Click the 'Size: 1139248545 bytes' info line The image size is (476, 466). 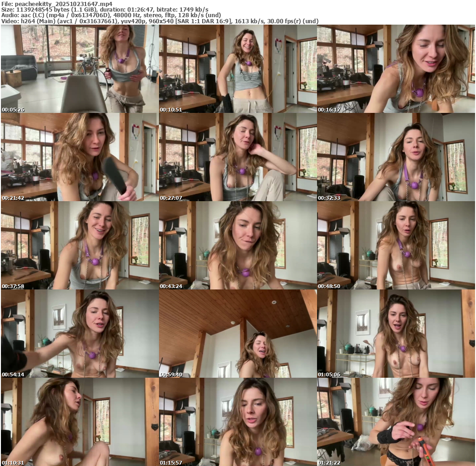point(105,9)
